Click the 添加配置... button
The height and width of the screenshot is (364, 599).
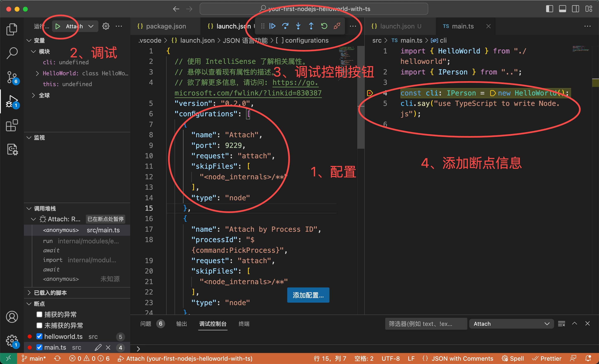tap(308, 295)
